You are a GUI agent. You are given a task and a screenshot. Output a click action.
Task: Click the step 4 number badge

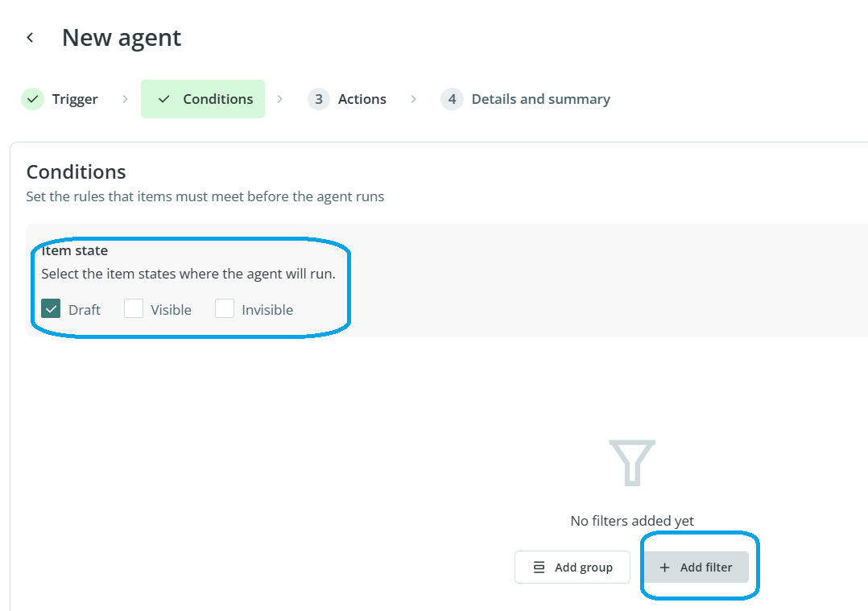point(452,99)
